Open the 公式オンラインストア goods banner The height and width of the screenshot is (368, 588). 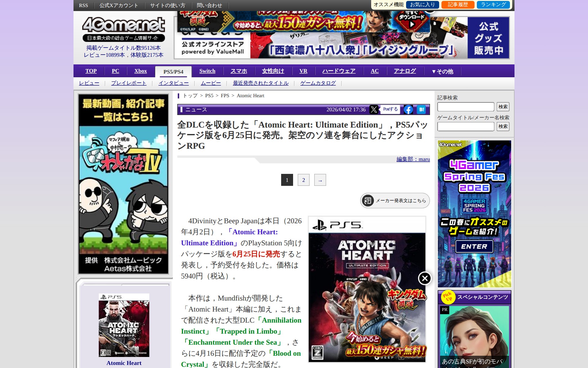click(342, 45)
